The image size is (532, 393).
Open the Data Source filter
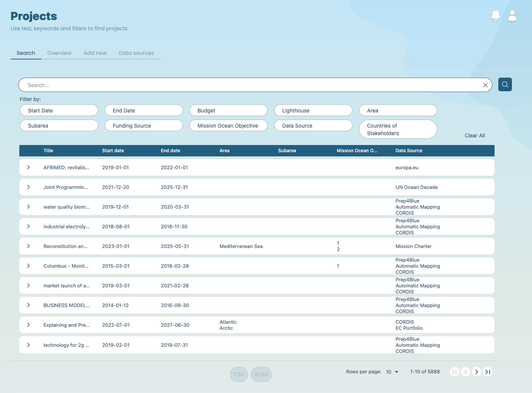click(x=313, y=126)
